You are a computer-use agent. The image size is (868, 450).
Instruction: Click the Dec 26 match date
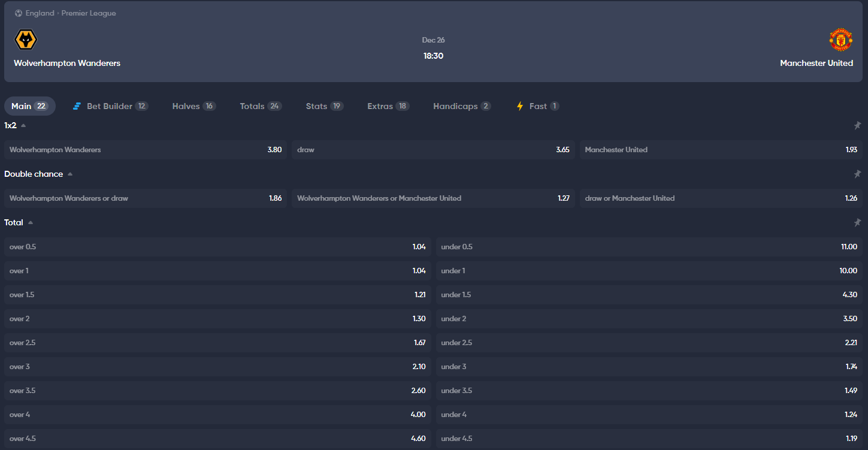[433, 40]
